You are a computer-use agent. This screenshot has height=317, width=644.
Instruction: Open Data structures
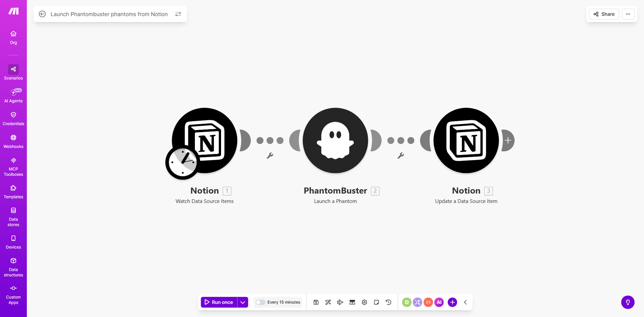point(13,267)
